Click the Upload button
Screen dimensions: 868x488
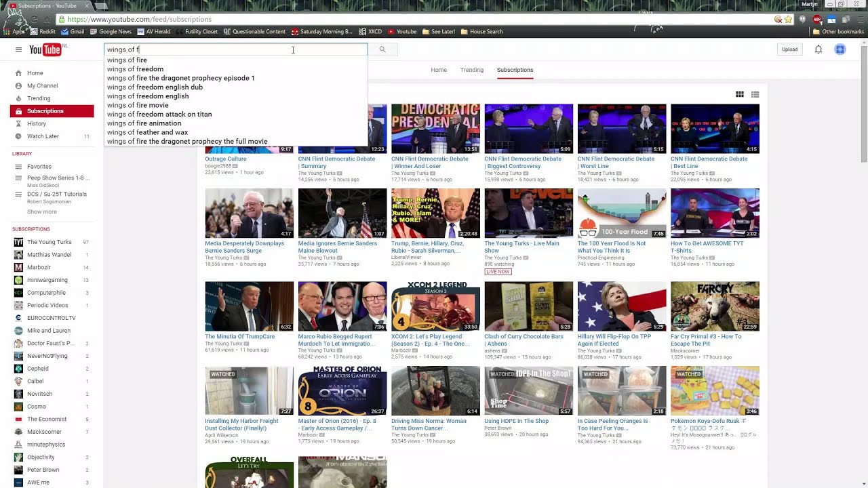click(x=789, y=49)
